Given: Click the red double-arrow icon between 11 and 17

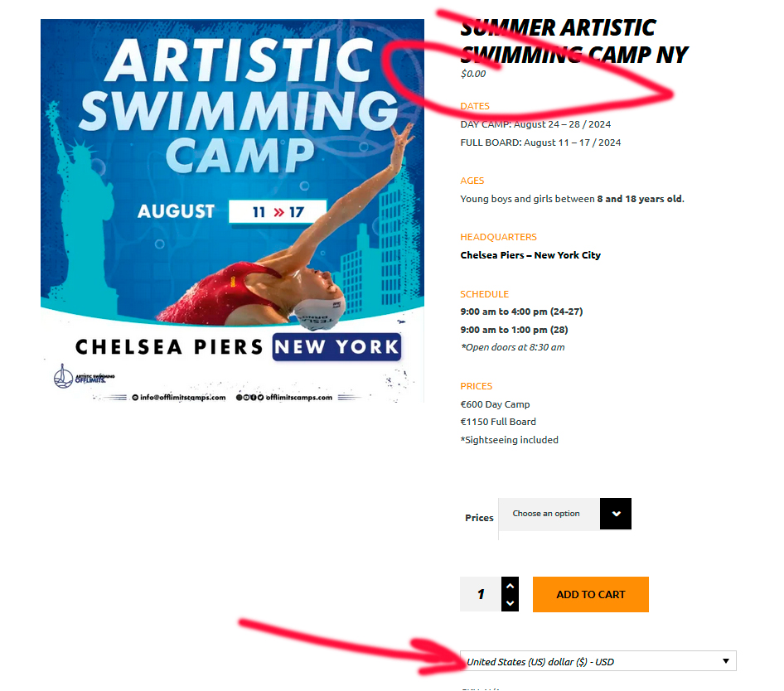Looking at the screenshot, I should (278, 212).
